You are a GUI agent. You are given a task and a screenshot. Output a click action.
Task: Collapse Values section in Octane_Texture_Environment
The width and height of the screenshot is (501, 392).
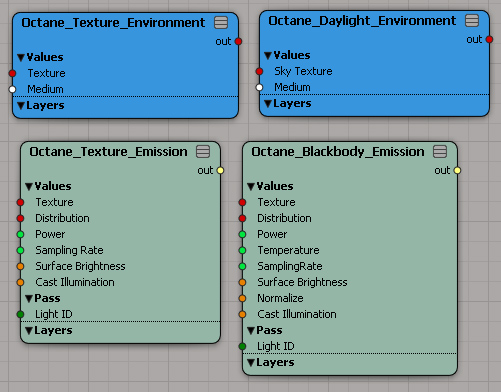21,58
